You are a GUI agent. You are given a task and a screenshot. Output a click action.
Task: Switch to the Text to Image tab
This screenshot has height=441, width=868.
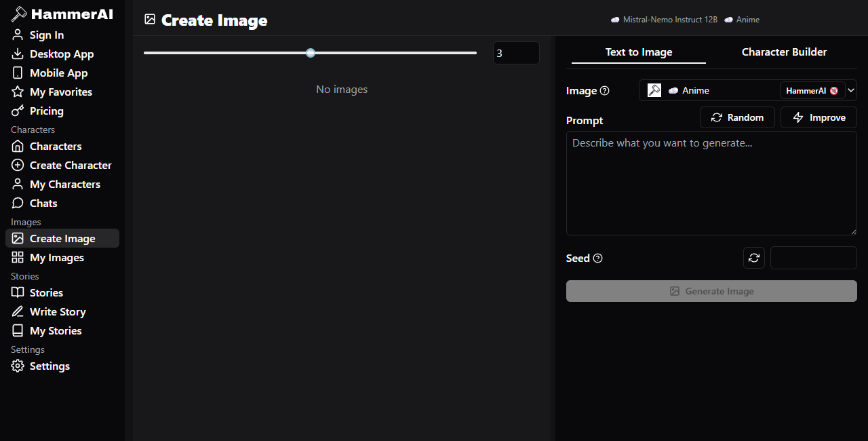point(639,52)
